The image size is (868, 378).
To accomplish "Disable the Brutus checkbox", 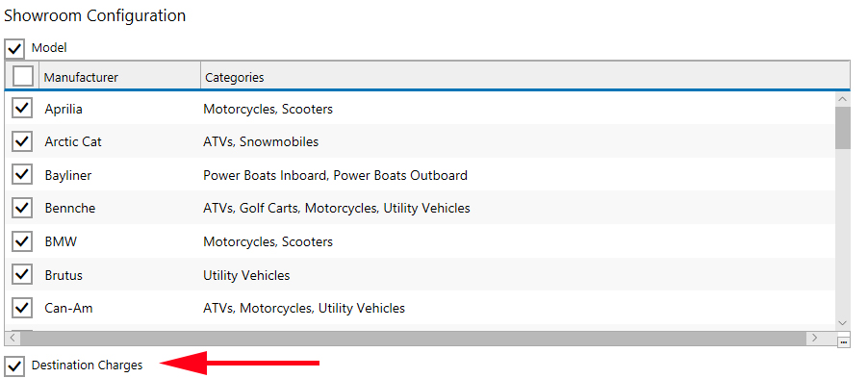I will pos(22,274).
